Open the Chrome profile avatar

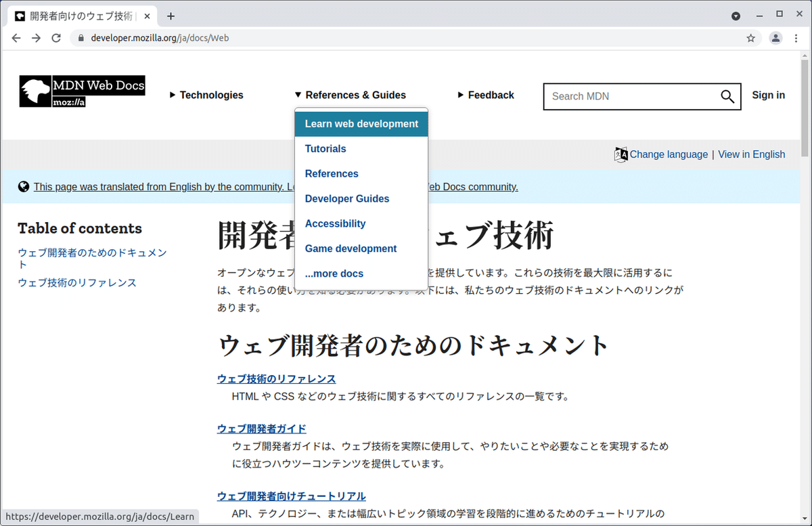tap(775, 38)
